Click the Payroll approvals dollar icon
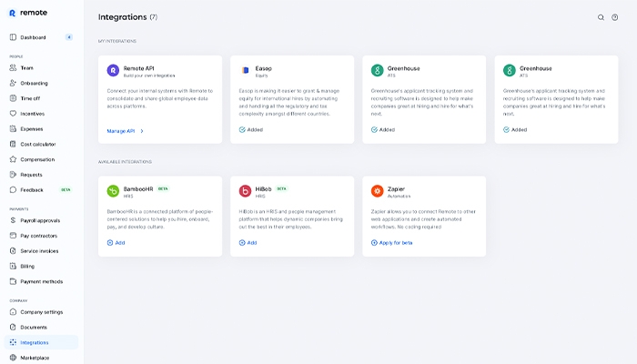This screenshot has width=637, height=364. [x=13, y=220]
